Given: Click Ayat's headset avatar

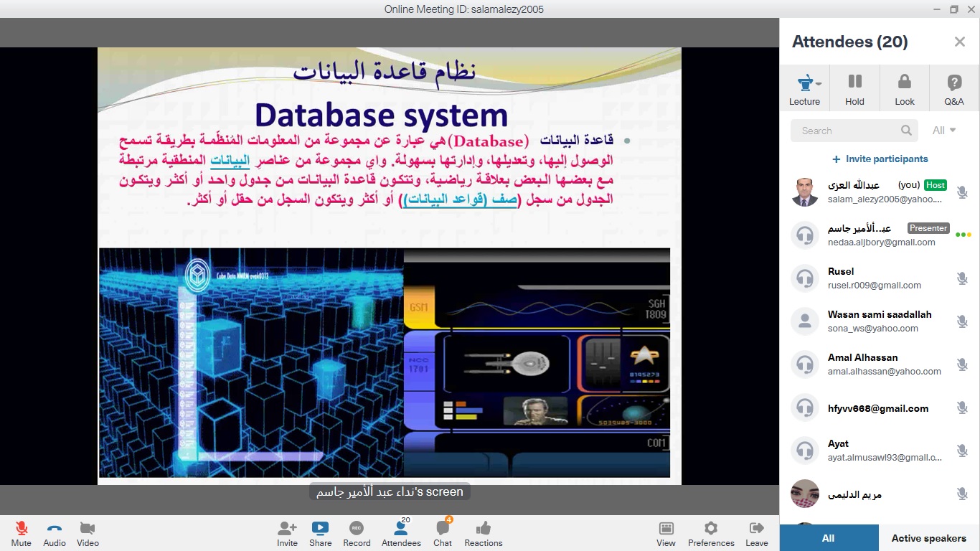Looking at the screenshot, I should click(x=805, y=451).
